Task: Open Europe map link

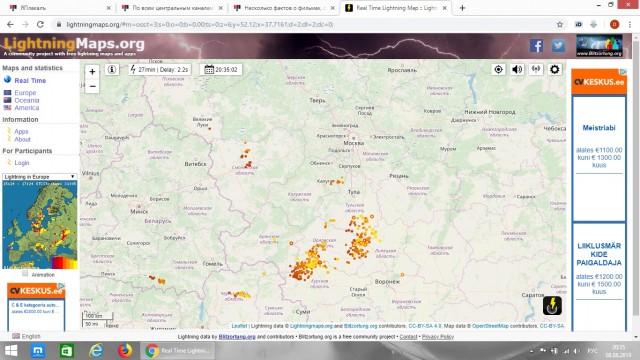Action: click(25, 93)
